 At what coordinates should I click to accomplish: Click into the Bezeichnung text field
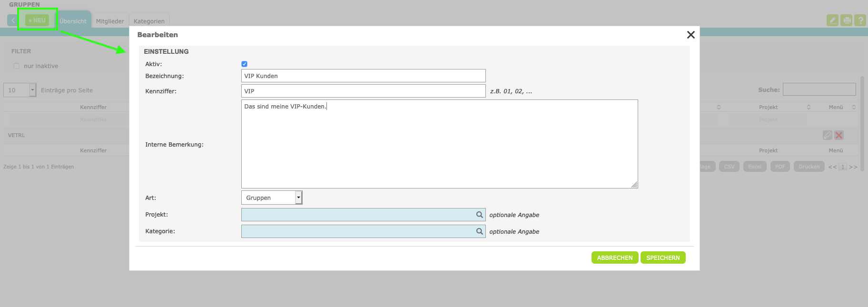pos(363,76)
